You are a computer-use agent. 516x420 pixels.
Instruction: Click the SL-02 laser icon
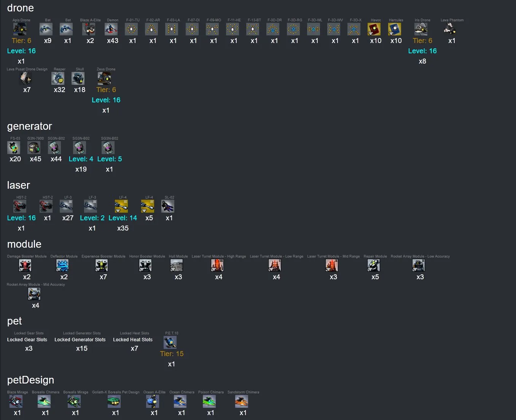pyautogui.click(x=168, y=207)
